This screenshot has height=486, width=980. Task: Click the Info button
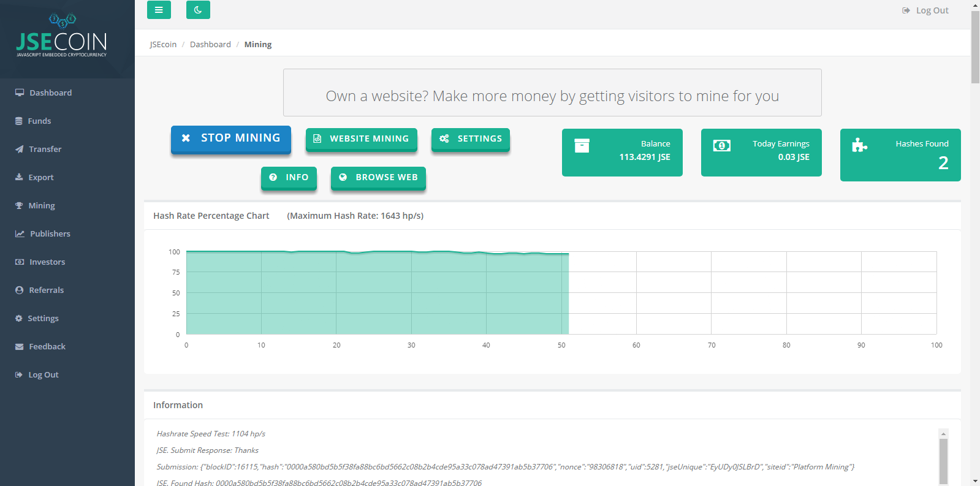tap(289, 178)
